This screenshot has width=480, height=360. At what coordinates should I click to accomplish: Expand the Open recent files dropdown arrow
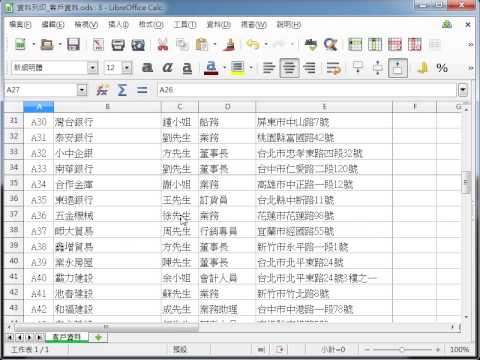coord(60,44)
